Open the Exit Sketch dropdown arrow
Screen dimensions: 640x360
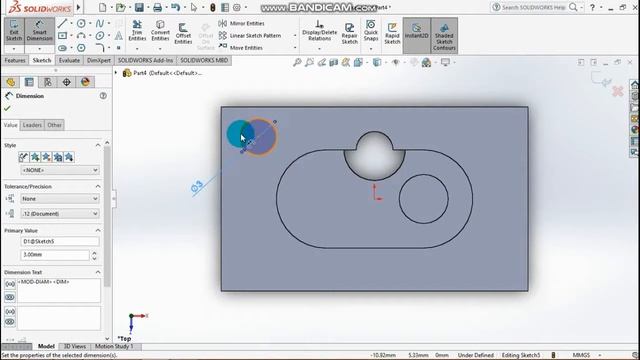pyautogui.click(x=14, y=49)
